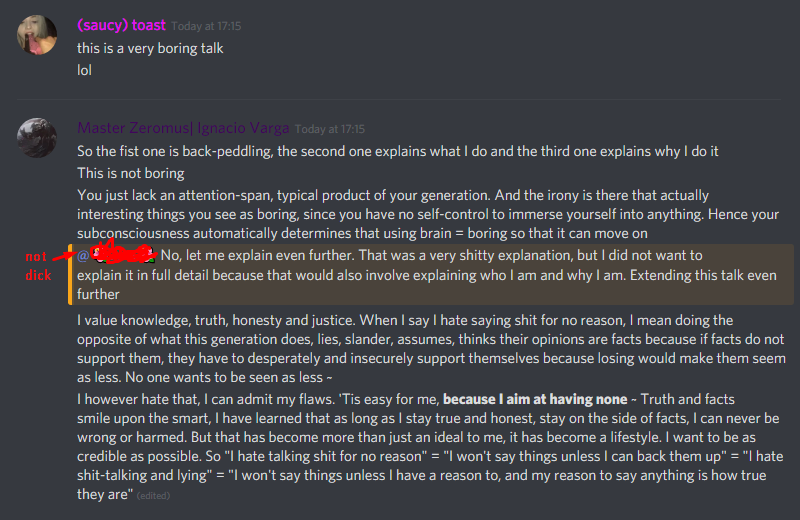The width and height of the screenshot is (800, 520).
Task: Click the (saucy) toast profile avatar
Action: coord(37,37)
